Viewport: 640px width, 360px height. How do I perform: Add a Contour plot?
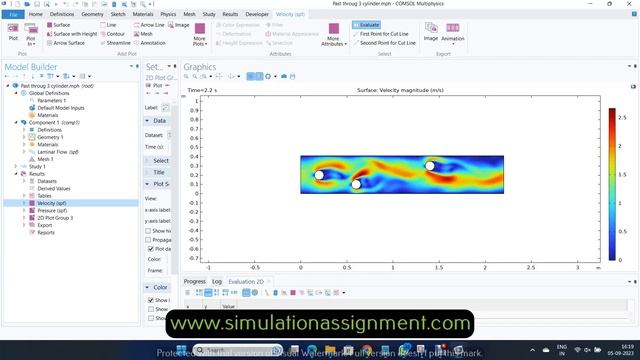tap(112, 34)
